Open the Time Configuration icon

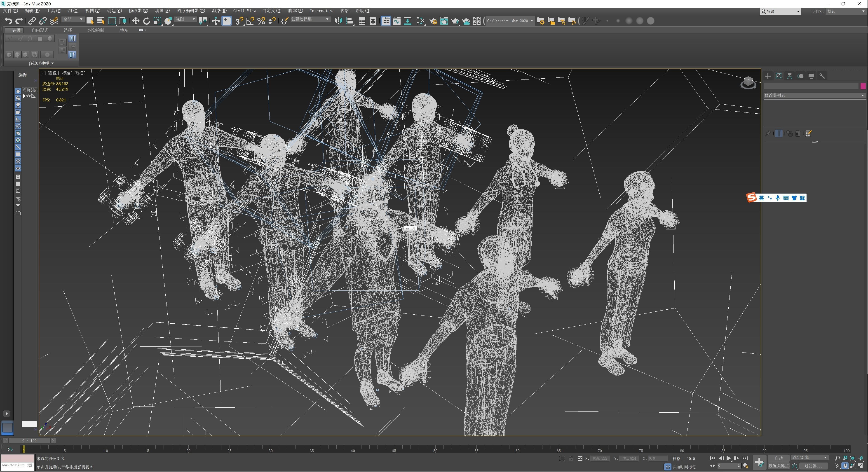[746, 466]
